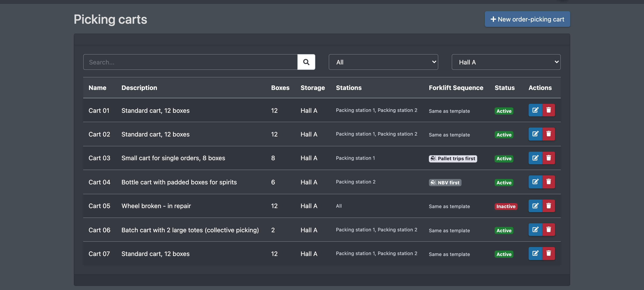Click the Boxes column header
This screenshot has height=290, width=644.
tap(280, 87)
